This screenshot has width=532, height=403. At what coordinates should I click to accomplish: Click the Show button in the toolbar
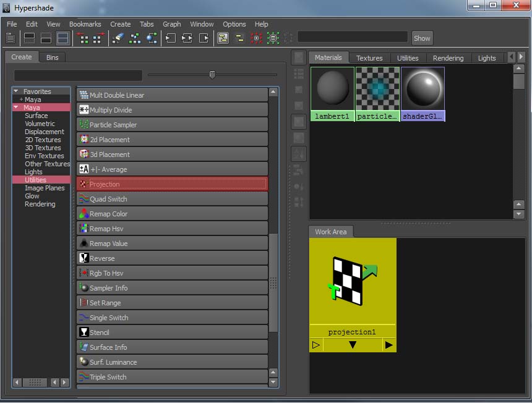click(x=422, y=38)
